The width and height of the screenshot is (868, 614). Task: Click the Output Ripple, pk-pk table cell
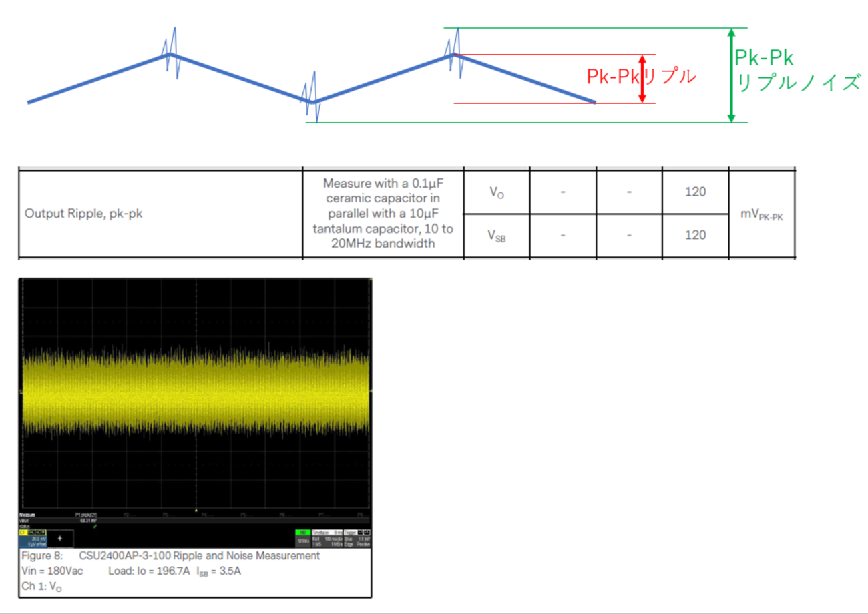click(160, 214)
